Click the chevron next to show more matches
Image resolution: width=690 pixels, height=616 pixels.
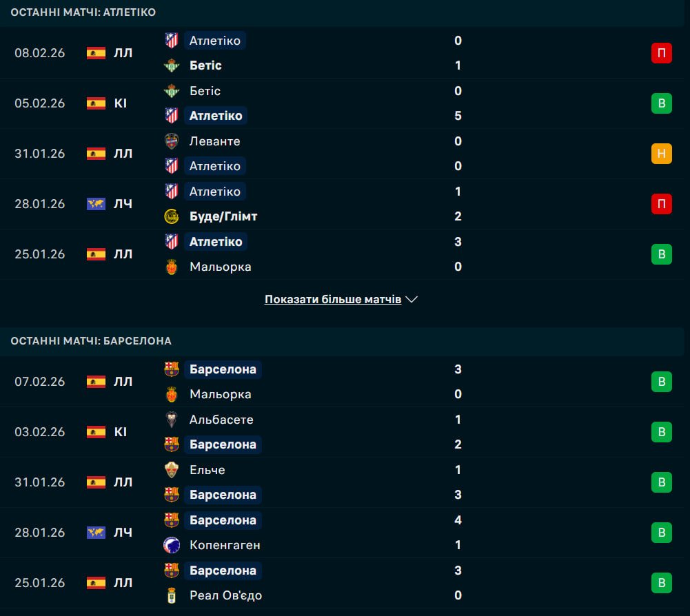(x=412, y=300)
